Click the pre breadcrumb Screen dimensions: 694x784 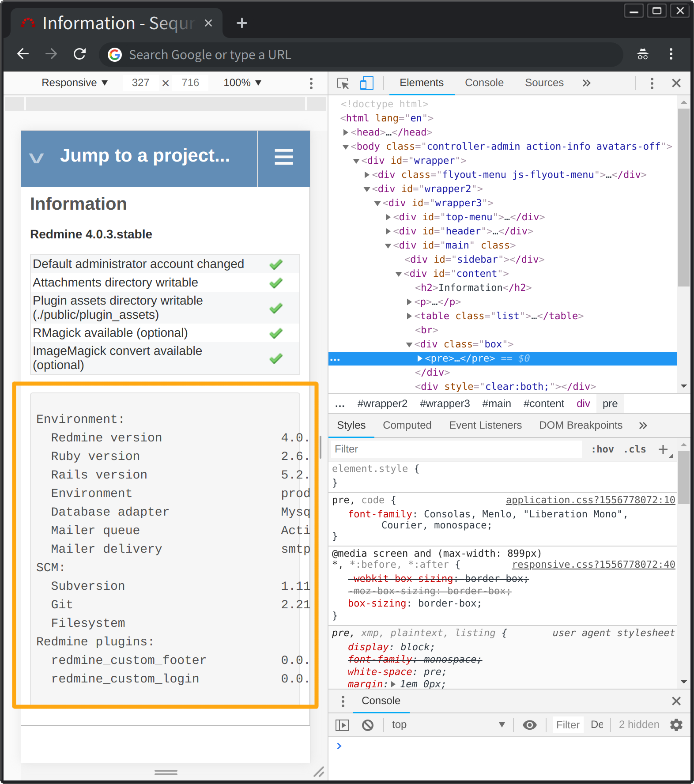click(610, 403)
